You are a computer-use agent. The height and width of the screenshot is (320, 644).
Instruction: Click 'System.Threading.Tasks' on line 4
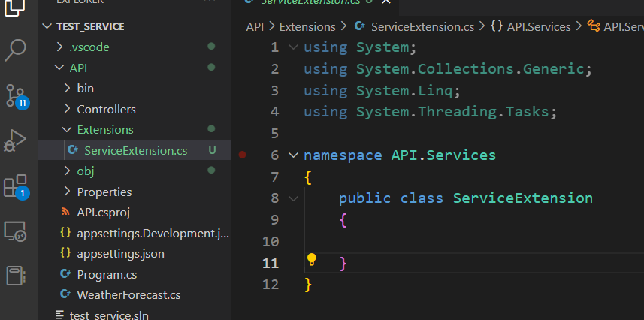pos(452,112)
